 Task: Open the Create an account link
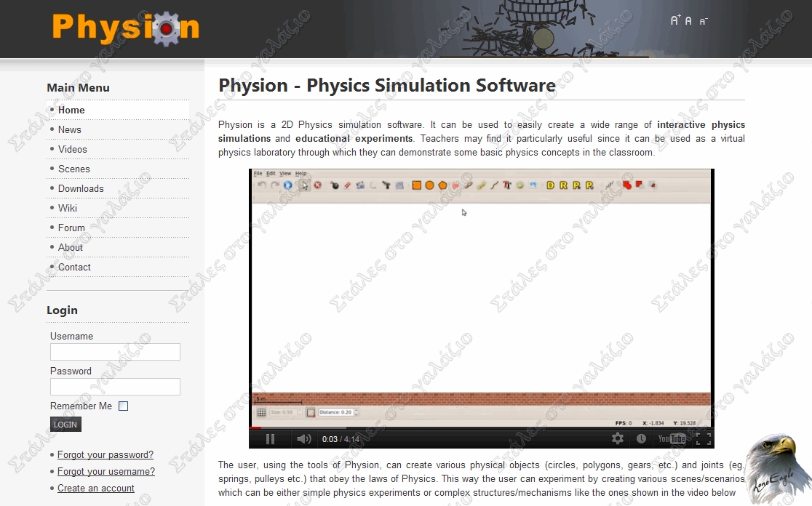[x=95, y=488]
